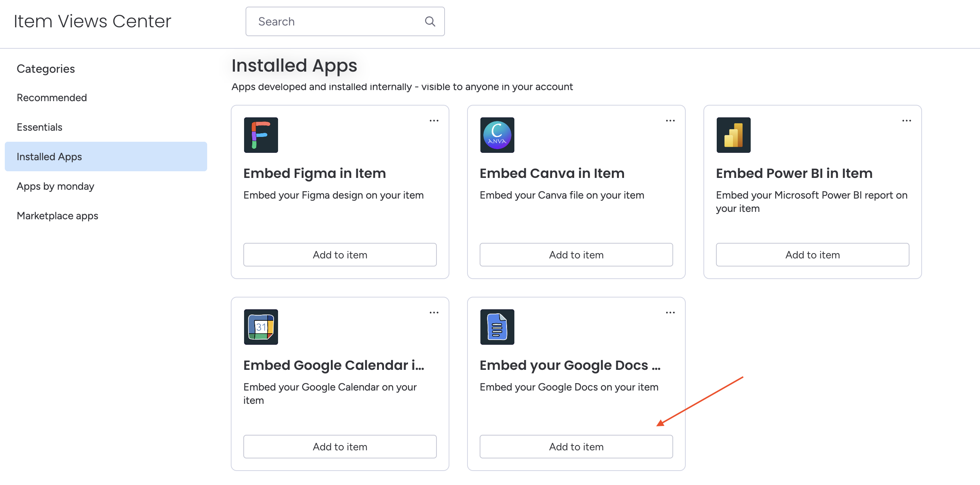Click the Google Calendar app icon

[261, 327]
